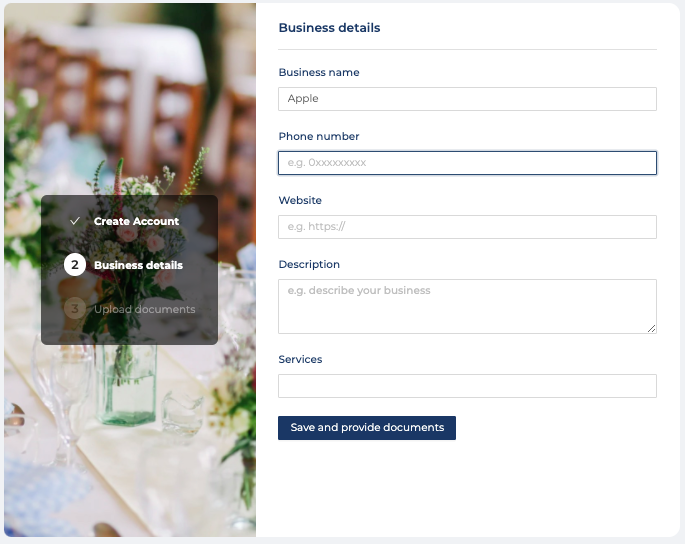This screenshot has width=685, height=544.
Task: Click the Business name field label
Action: [x=318, y=72]
